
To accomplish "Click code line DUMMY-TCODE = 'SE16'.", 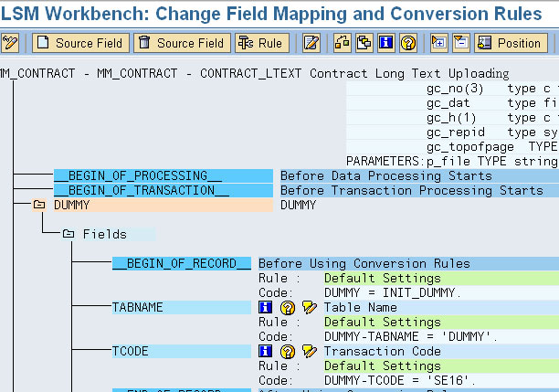I will click(x=400, y=381).
